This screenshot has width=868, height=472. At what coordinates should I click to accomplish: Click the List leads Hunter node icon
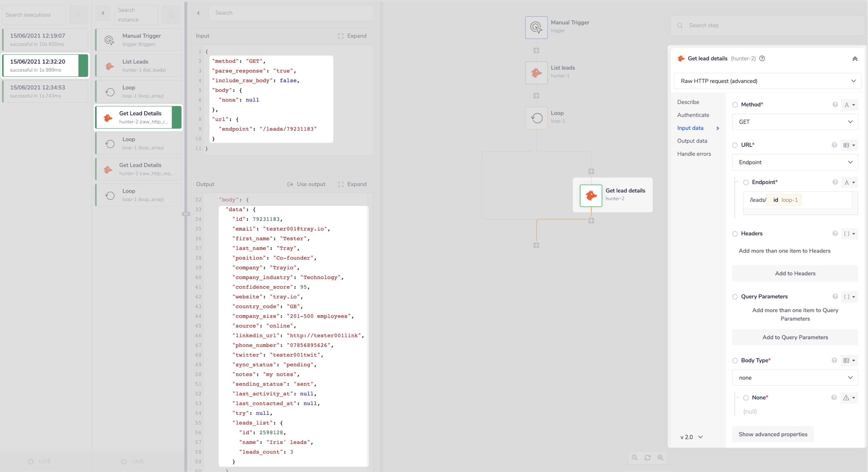click(x=536, y=73)
